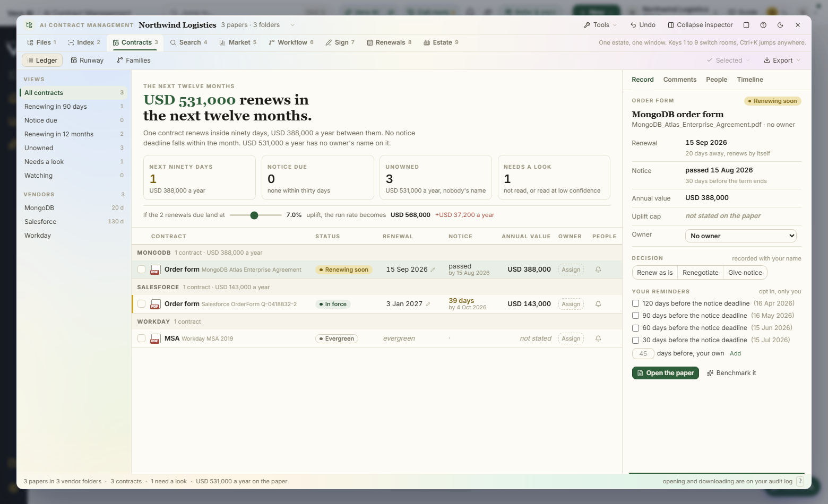This screenshot has height=504, width=828.
Task: Click the app logo beside AI Contract Management
Action: pos(29,25)
